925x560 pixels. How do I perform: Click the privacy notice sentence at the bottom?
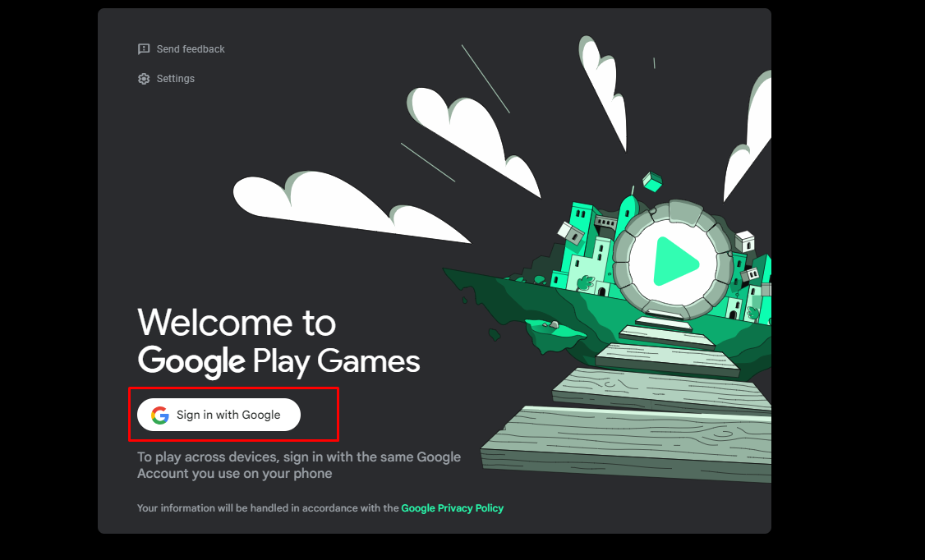[x=320, y=507]
